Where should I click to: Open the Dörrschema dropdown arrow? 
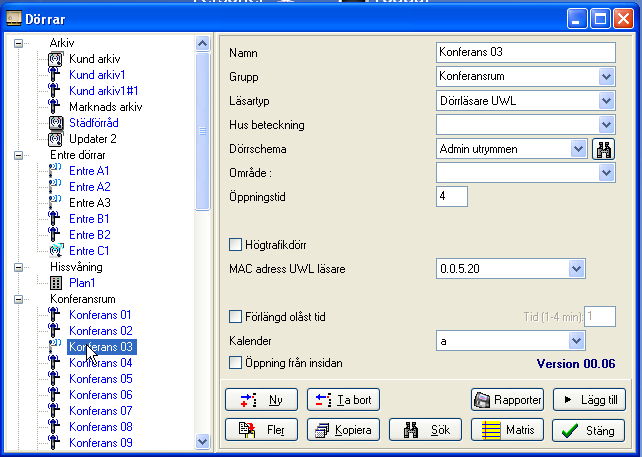[x=578, y=149]
